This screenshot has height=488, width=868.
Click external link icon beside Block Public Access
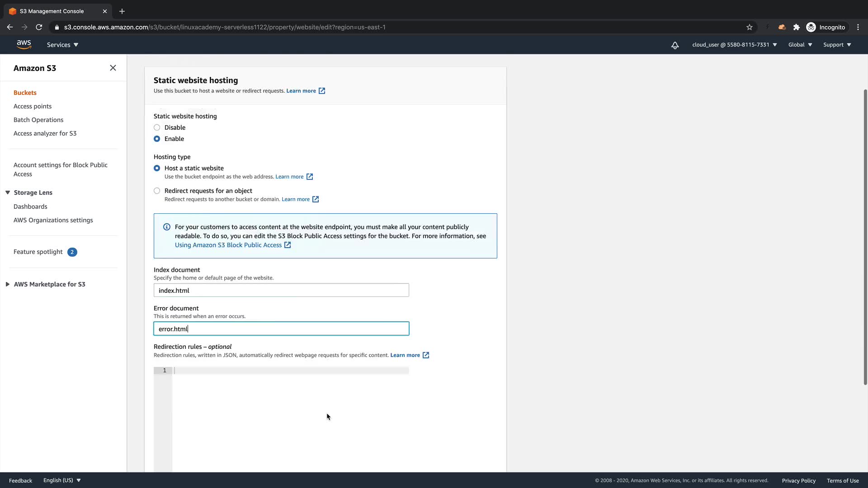pyautogui.click(x=288, y=245)
